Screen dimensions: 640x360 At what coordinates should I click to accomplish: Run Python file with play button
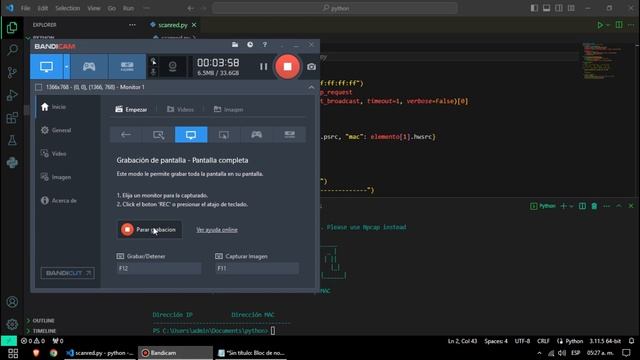coord(600,25)
